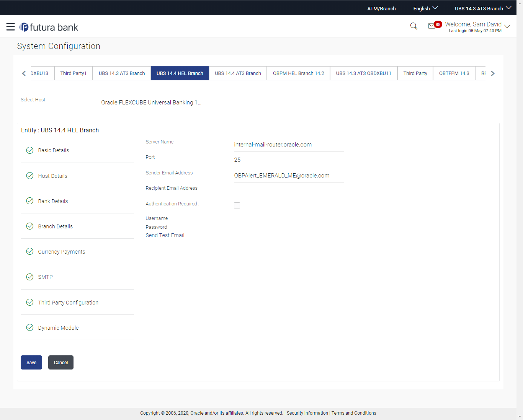Click the Oracle FLEXCUBE Universal Banking host value
The image size is (523, 420).
(x=151, y=103)
